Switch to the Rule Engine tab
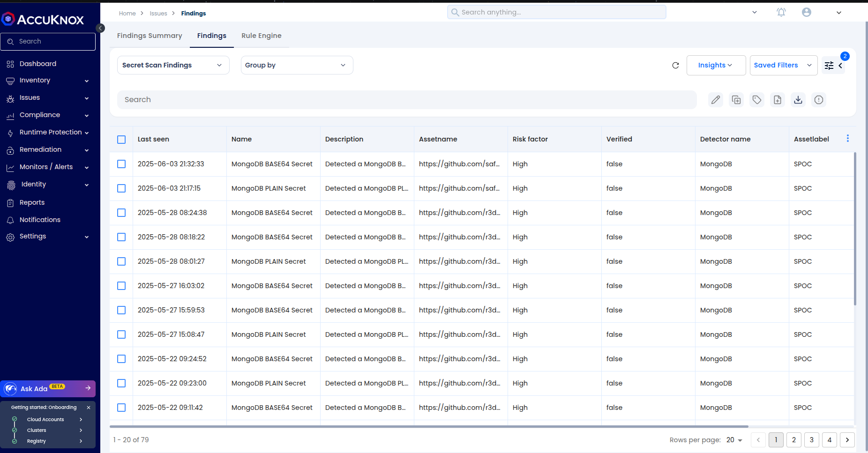 point(262,36)
